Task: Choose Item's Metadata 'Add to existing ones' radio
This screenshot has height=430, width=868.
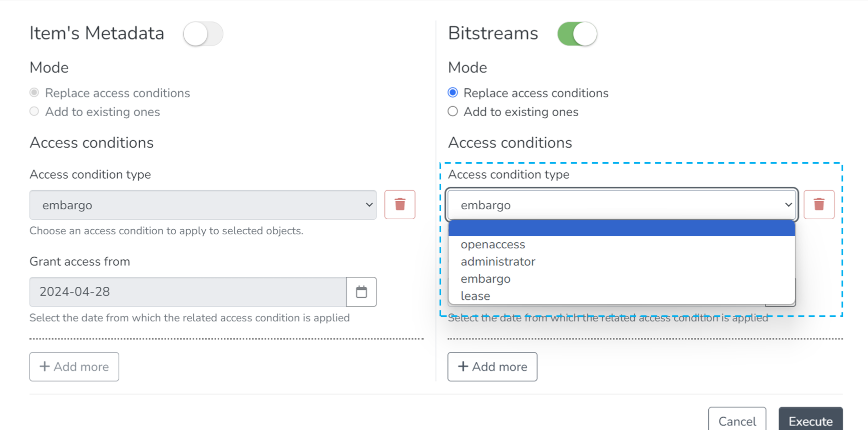Action: 35,112
